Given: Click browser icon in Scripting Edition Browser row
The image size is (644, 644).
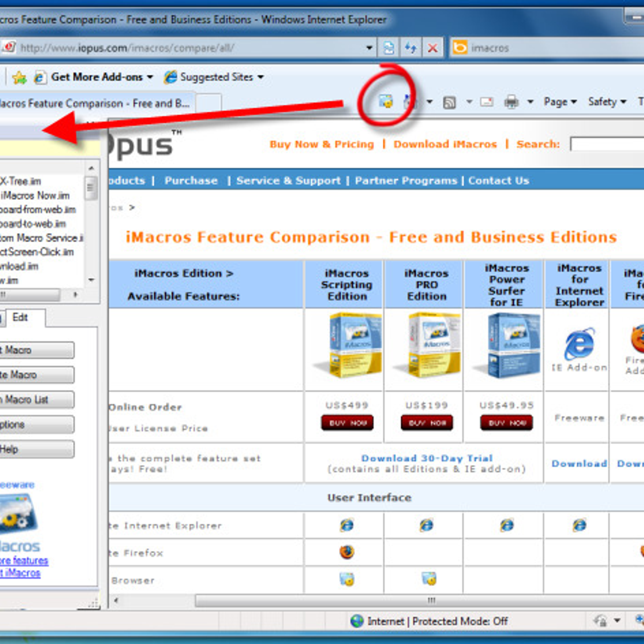Looking at the screenshot, I should pyautogui.click(x=347, y=579).
